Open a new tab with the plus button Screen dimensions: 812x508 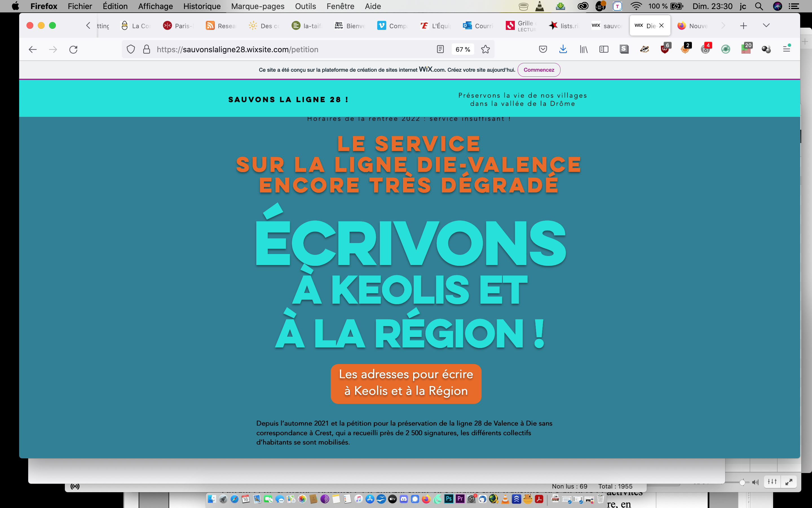pos(743,25)
